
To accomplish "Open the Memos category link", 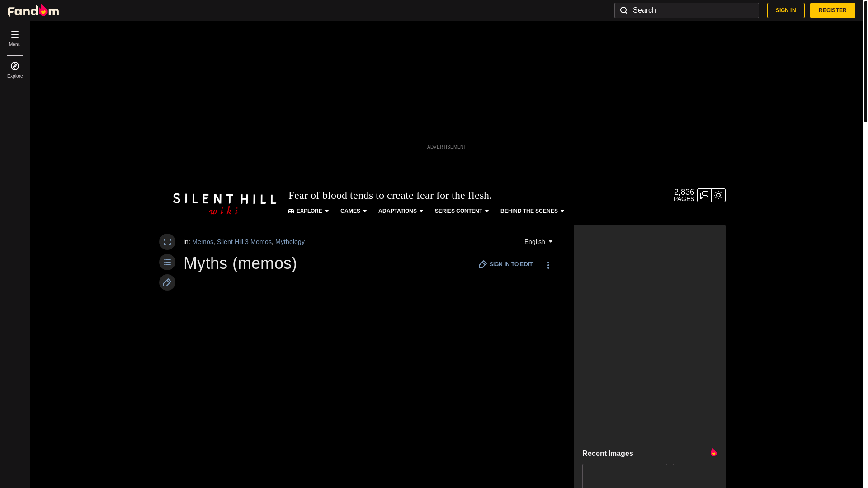I will [203, 242].
